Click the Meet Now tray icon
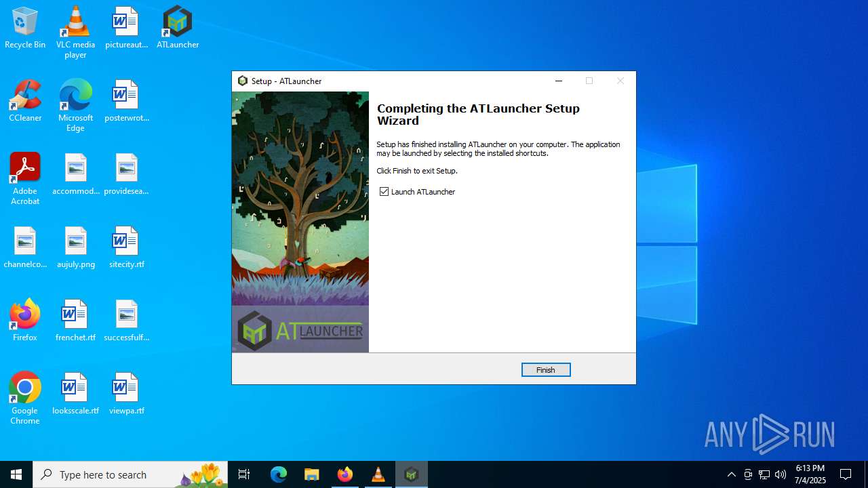 pos(748,474)
